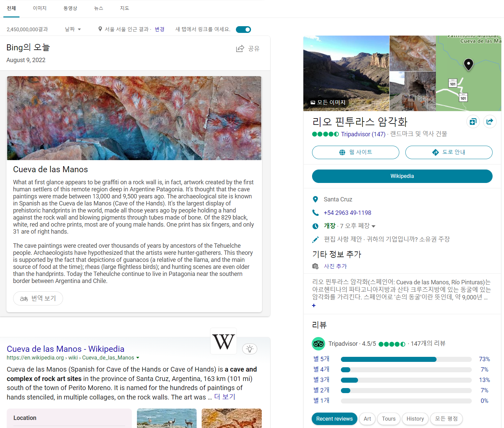504x428 pixels.
Task: Click the phone number +54 2963 49-1198
Action: (x=347, y=213)
